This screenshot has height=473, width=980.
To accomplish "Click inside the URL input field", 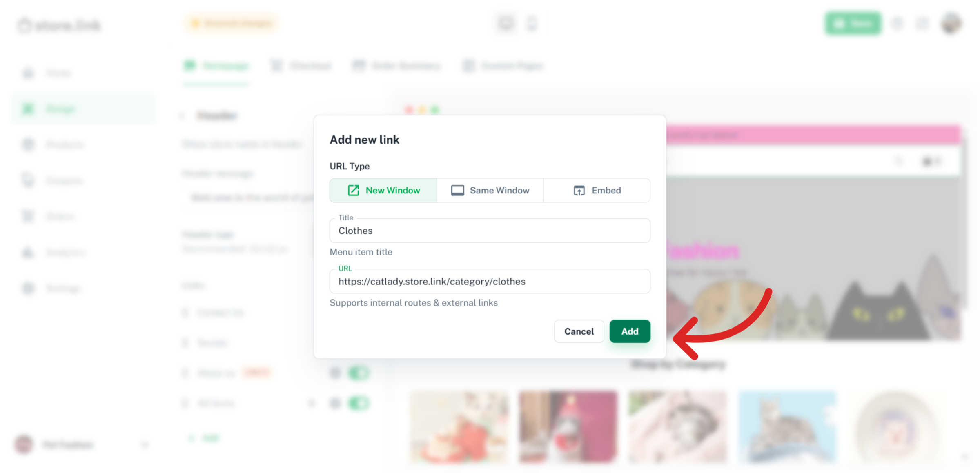I will click(490, 281).
